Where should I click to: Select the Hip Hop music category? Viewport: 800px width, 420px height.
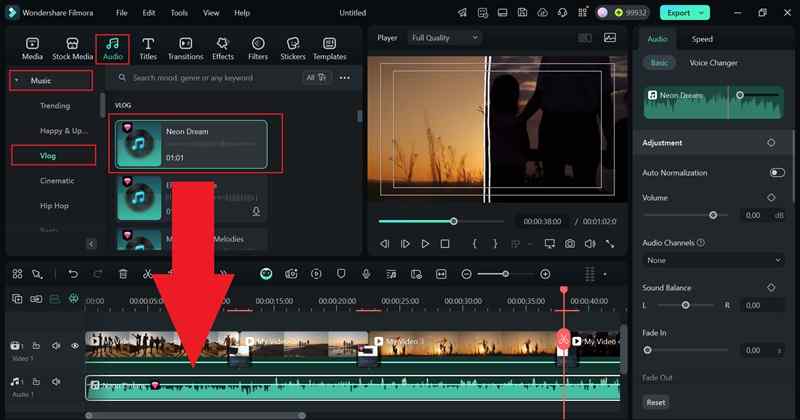54,206
